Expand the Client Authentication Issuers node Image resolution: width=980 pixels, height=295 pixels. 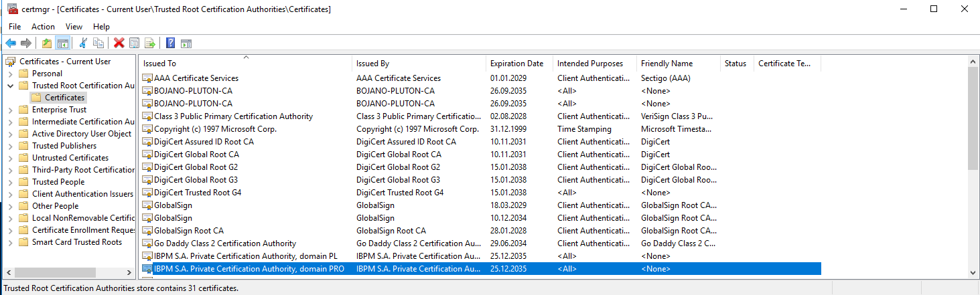coord(11,194)
